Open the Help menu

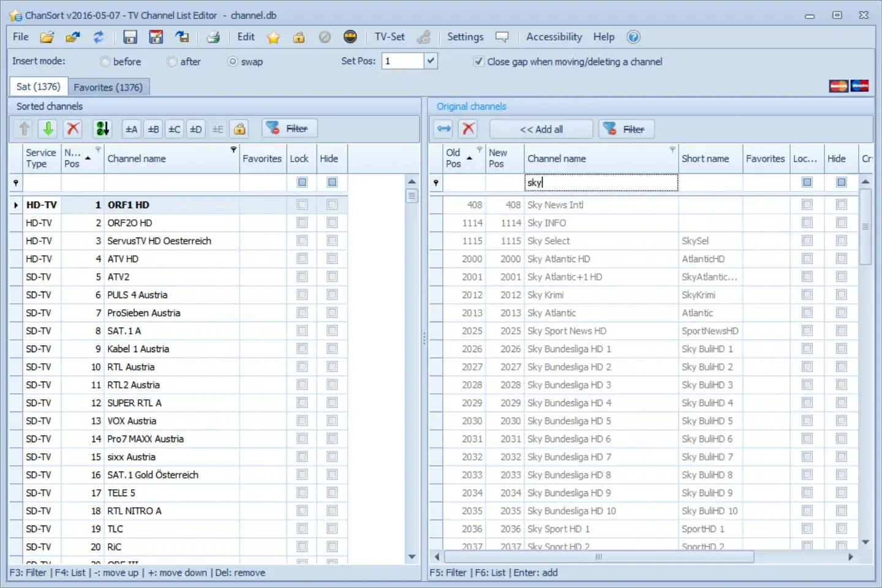(603, 37)
